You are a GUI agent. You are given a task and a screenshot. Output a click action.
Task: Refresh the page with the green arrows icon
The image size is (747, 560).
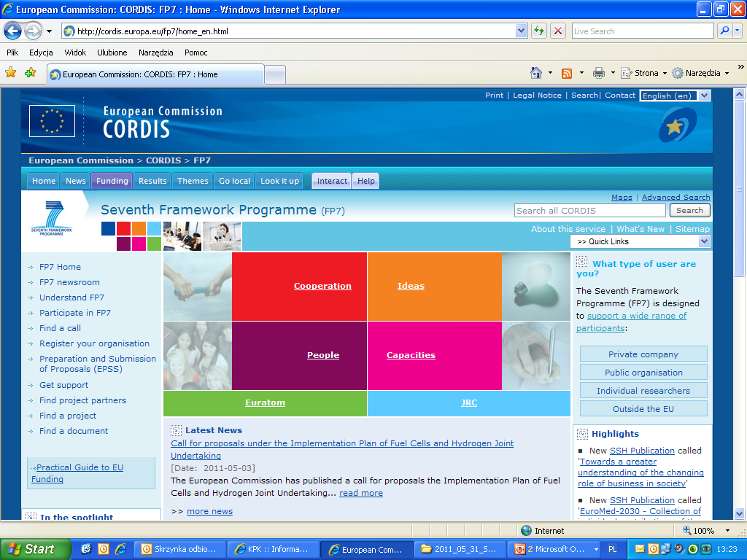(x=539, y=31)
